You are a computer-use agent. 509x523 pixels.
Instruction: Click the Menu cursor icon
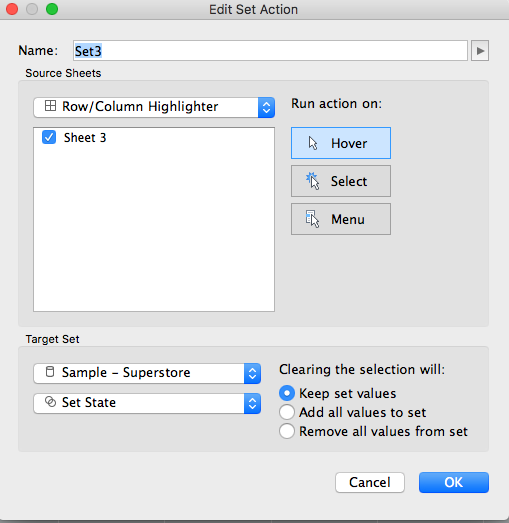click(313, 219)
